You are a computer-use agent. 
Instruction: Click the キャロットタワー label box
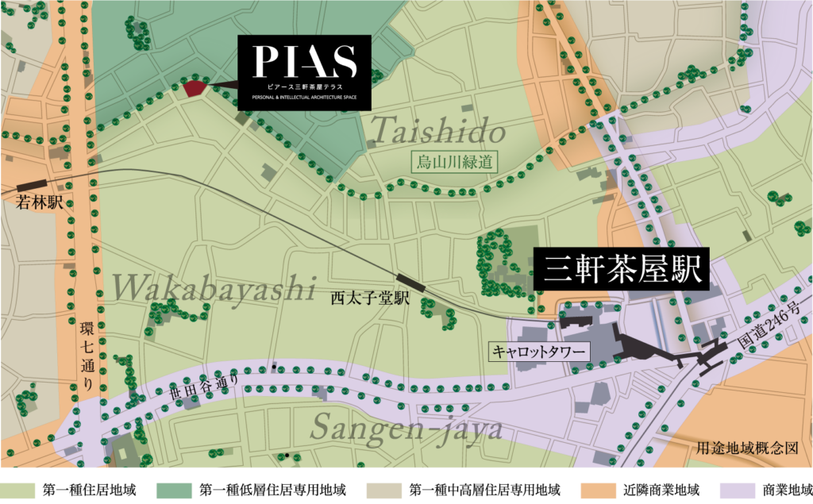pos(539,351)
